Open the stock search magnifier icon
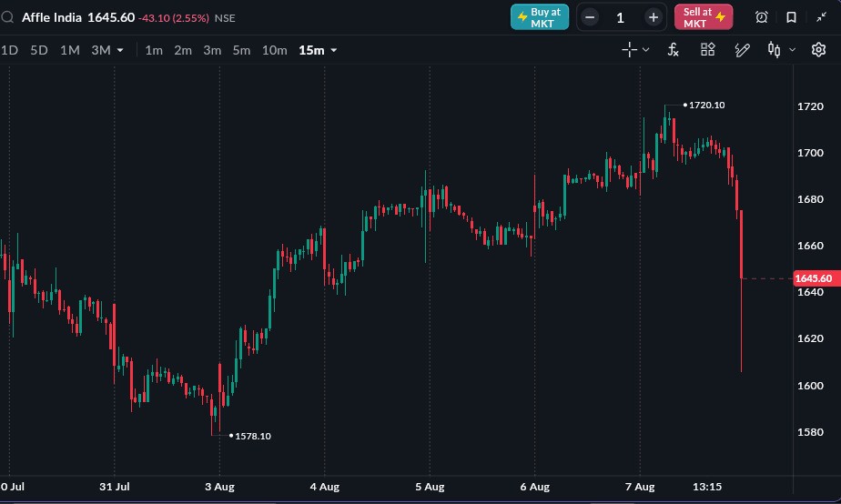The width and height of the screenshot is (841, 504). pos(7,17)
